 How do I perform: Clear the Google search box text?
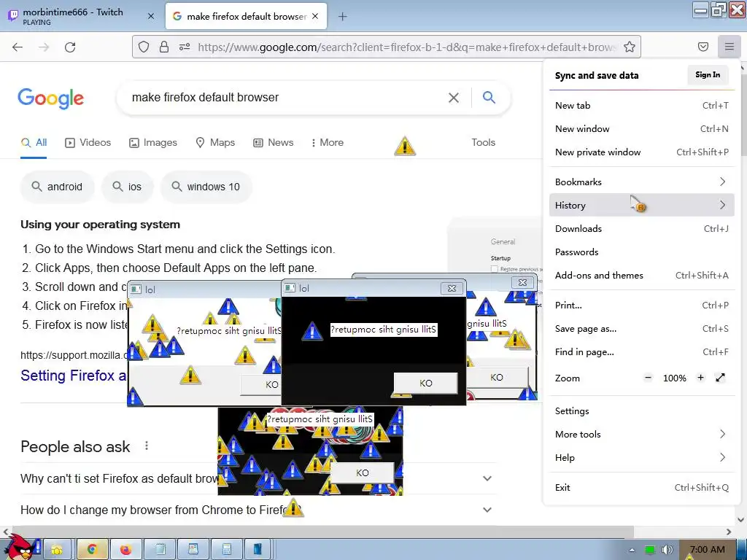[x=454, y=98]
